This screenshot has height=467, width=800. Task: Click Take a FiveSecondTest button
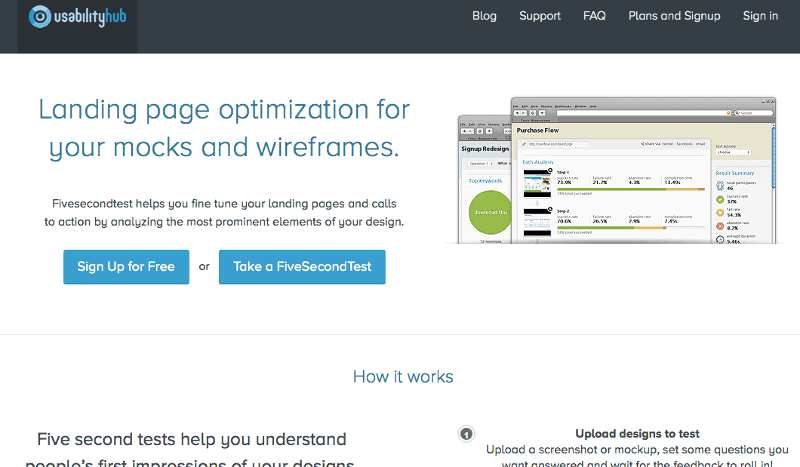click(x=302, y=267)
